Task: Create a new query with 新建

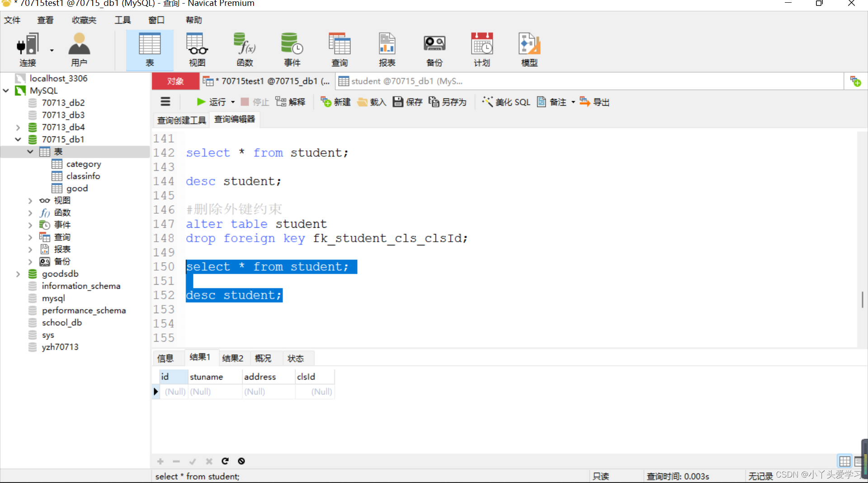Action: 335,102
